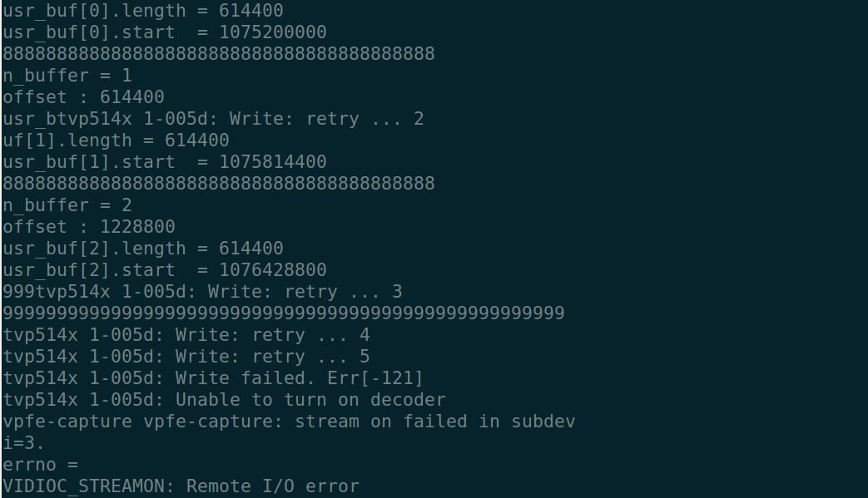Click the VIDIOC_STREAMON Remote I/O error line
The width and height of the screenshot is (868, 498).
tap(181, 486)
